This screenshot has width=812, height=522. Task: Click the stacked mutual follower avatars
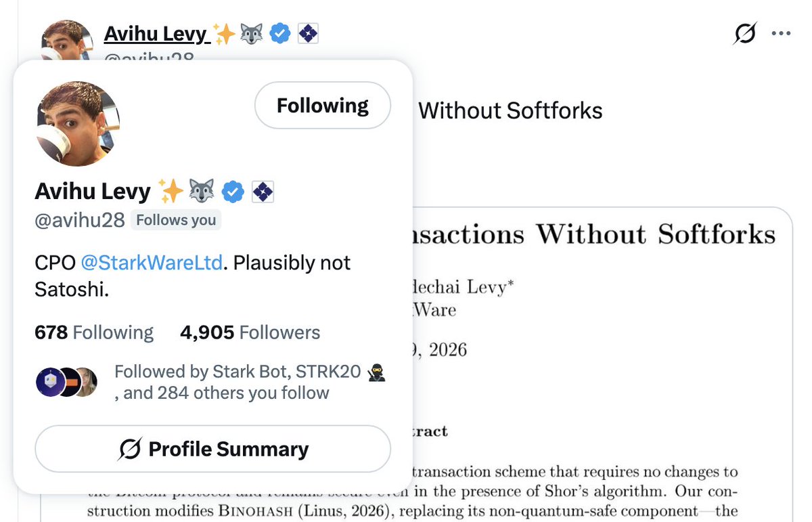pos(66,383)
